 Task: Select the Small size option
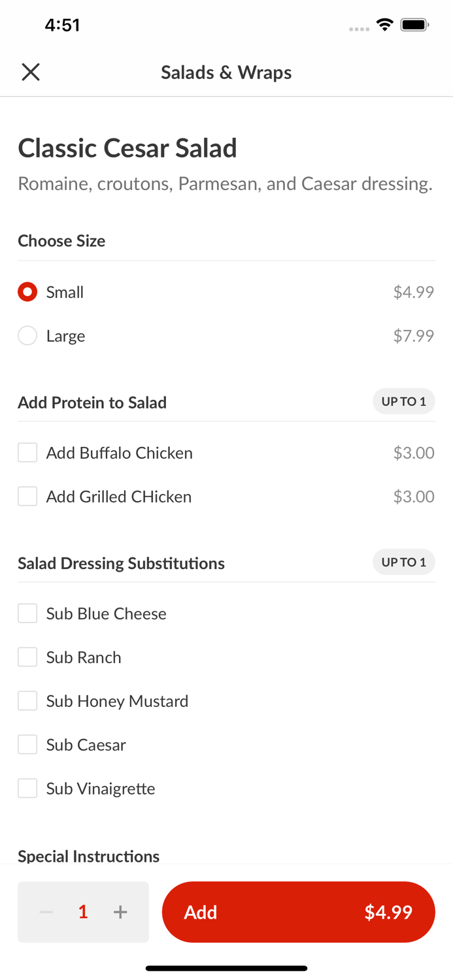[27, 292]
